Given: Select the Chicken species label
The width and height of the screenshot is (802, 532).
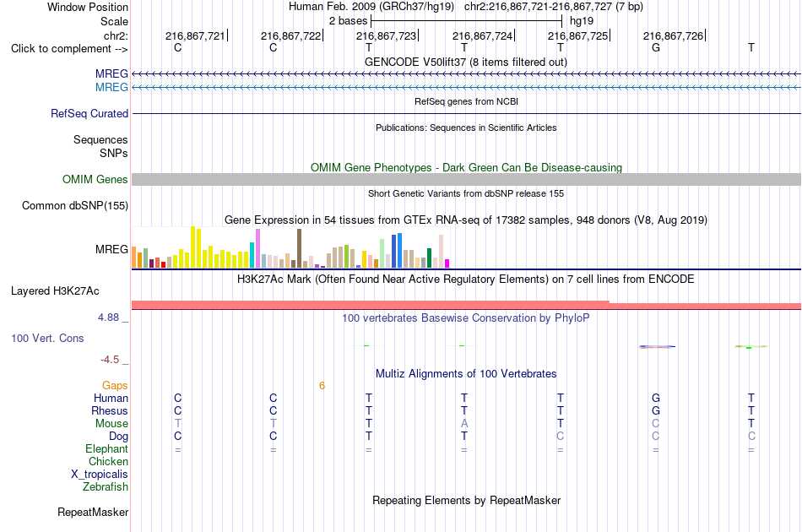Looking at the screenshot, I should click(108, 461).
